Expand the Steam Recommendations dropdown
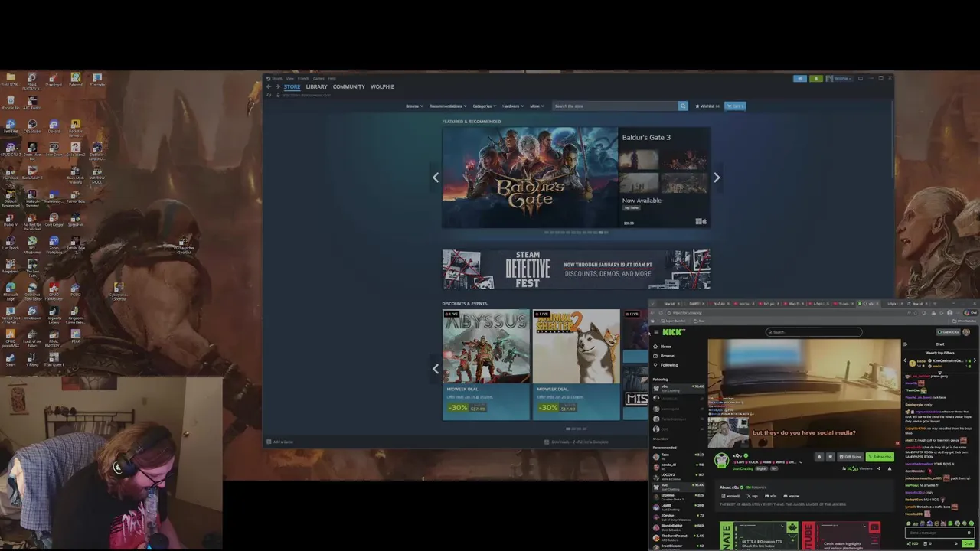The height and width of the screenshot is (551, 980). tap(448, 106)
